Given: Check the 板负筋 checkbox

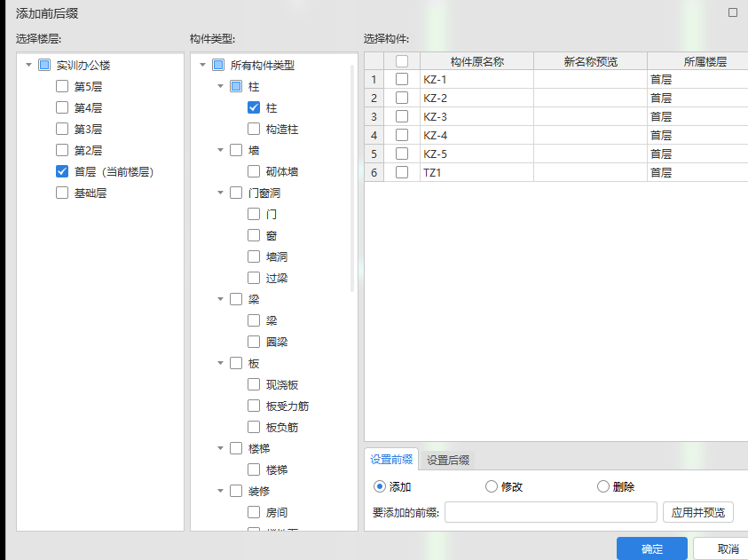Looking at the screenshot, I should pyautogui.click(x=254, y=427).
